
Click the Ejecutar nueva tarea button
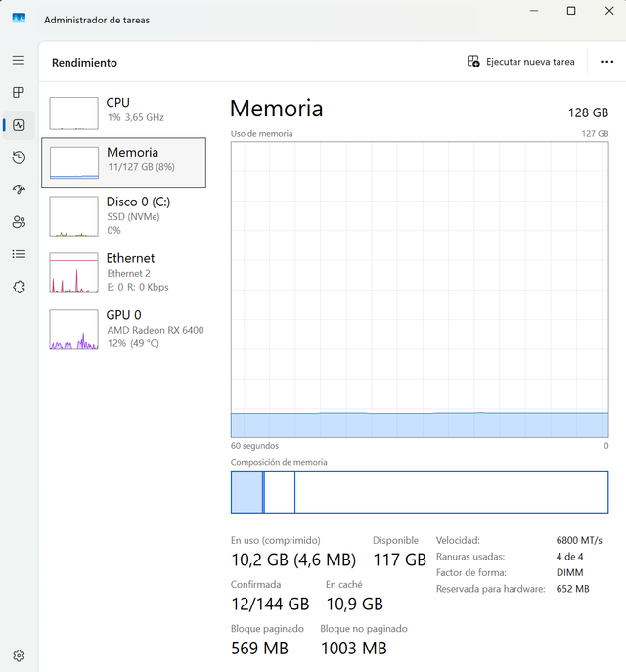(521, 62)
